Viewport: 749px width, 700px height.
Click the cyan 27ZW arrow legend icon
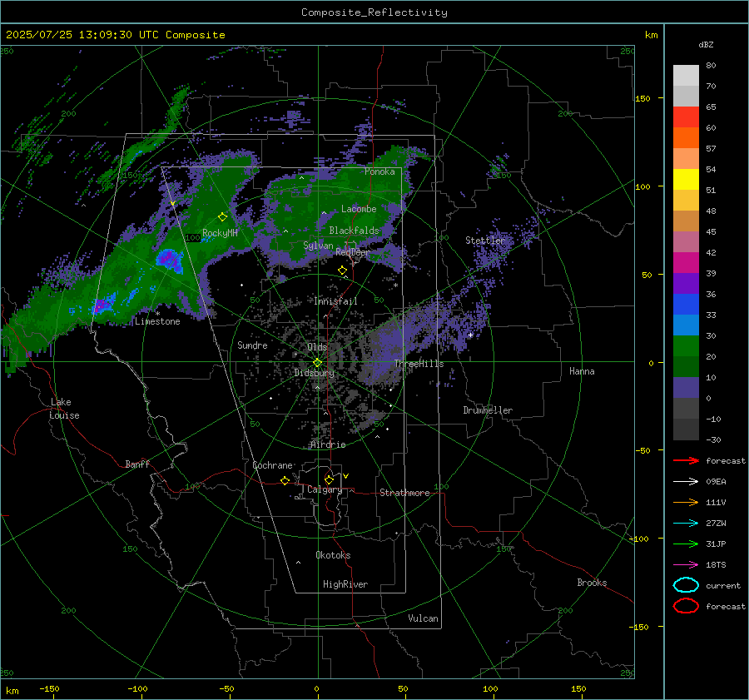point(686,524)
